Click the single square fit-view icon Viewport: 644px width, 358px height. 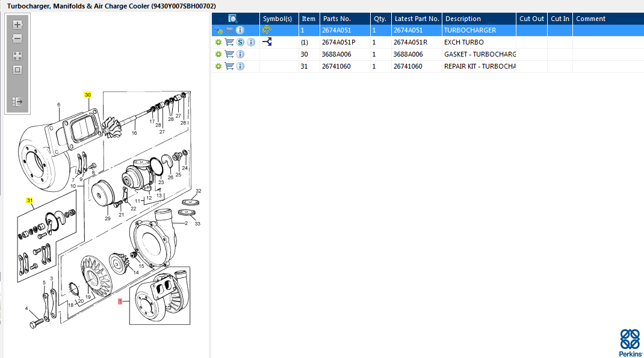point(17,70)
